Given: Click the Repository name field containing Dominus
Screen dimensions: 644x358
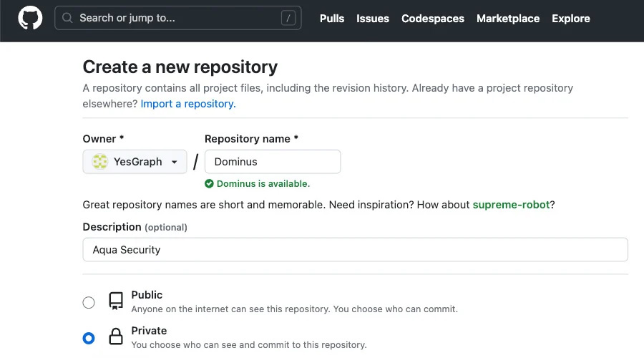Looking at the screenshot, I should tap(273, 162).
